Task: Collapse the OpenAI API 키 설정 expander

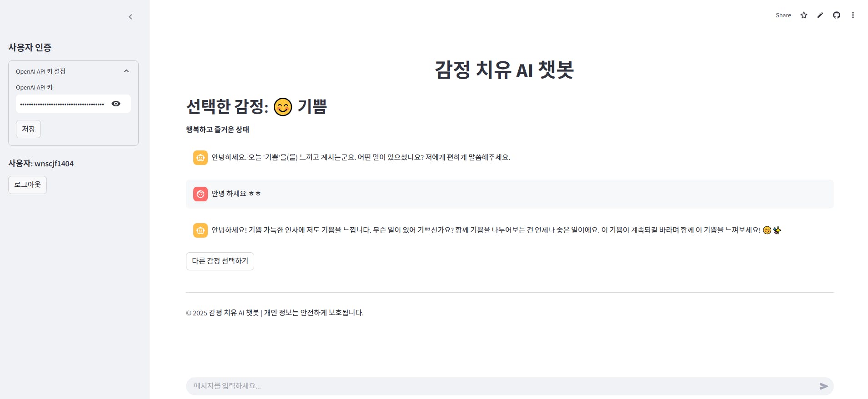Action: coord(126,71)
